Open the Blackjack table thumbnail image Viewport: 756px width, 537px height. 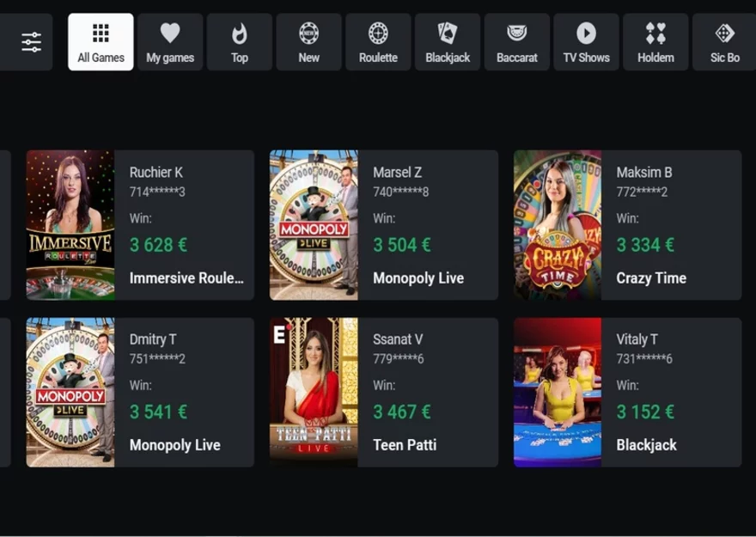tap(558, 393)
